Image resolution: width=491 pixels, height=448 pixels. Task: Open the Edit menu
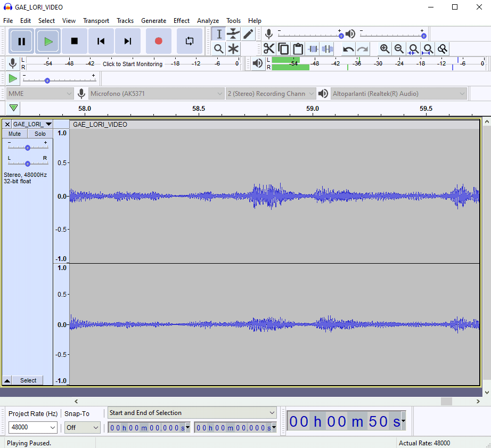(x=26, y=21)
